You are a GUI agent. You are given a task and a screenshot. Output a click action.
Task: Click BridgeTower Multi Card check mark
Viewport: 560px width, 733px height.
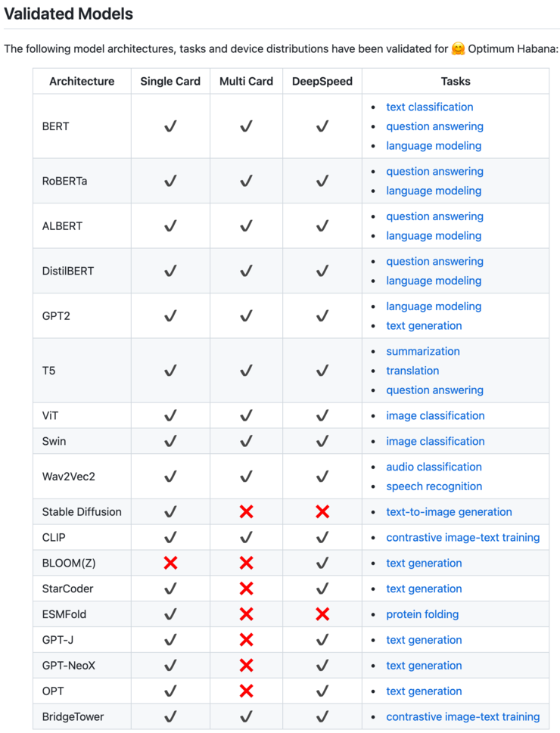coord(246,716)
